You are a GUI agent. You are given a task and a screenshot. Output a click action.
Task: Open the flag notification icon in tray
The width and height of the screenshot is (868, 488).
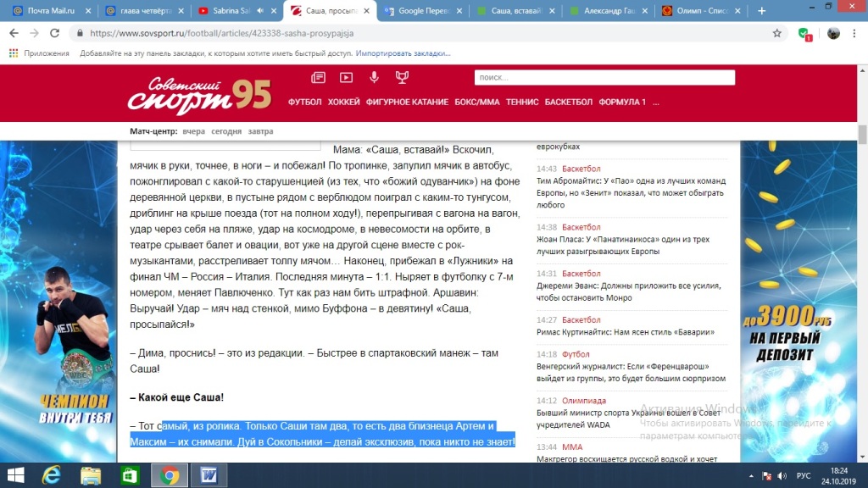pos(766,476)
